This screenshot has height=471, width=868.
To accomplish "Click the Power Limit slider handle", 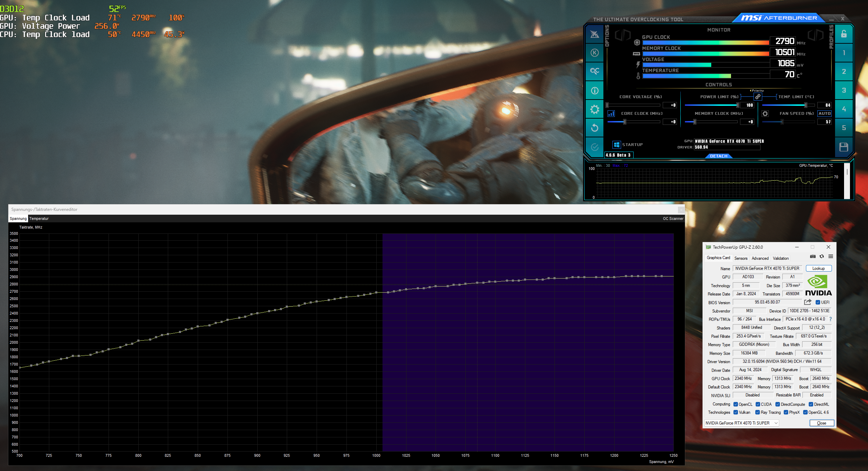I will point(738,105).
